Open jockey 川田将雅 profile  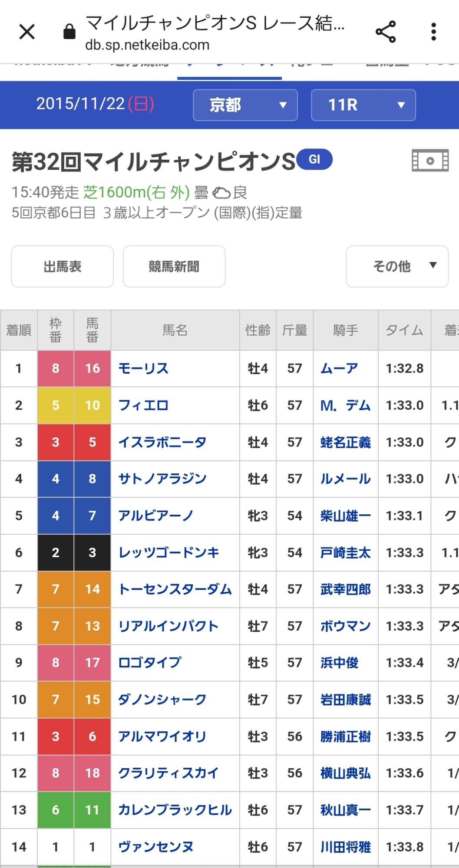345,847
